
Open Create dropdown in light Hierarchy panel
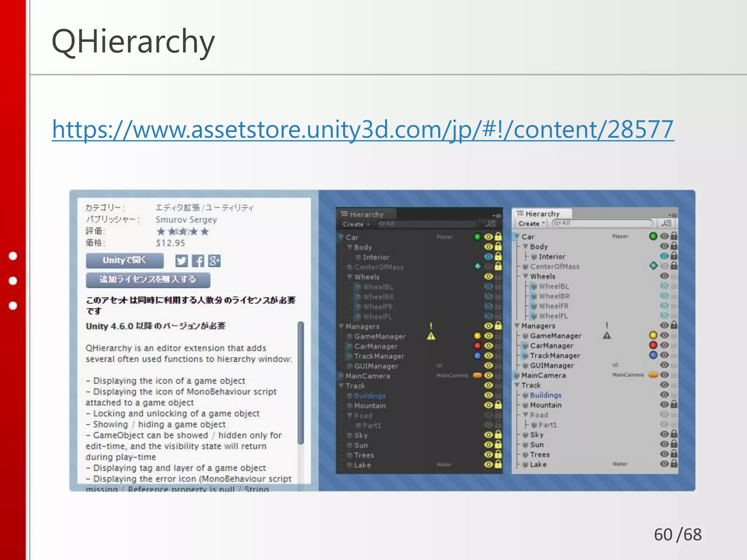click(532, 223)
